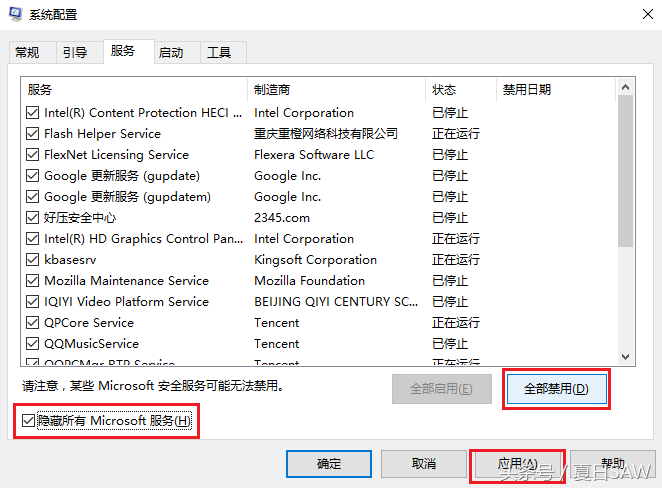Uncheck Flash Helper Service checkbox
The image size is (662, 488).
(x=33, y=134)
